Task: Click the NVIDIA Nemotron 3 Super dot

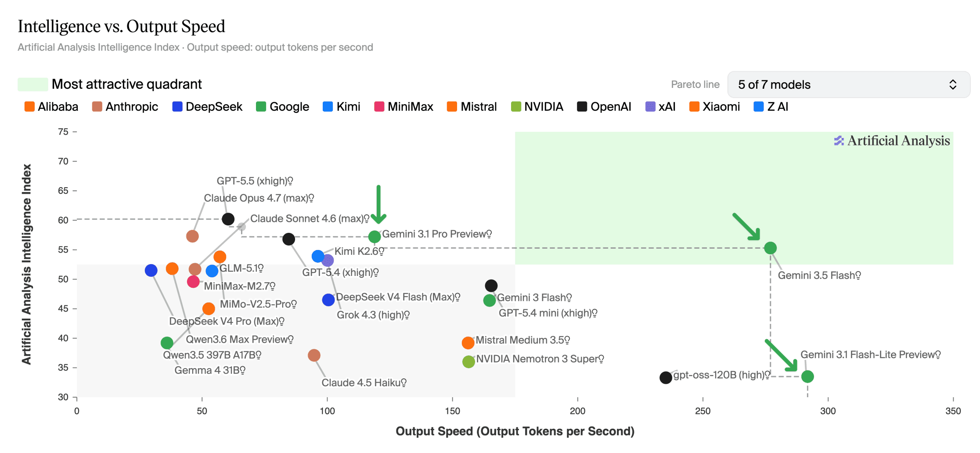Action: (468, 362)
